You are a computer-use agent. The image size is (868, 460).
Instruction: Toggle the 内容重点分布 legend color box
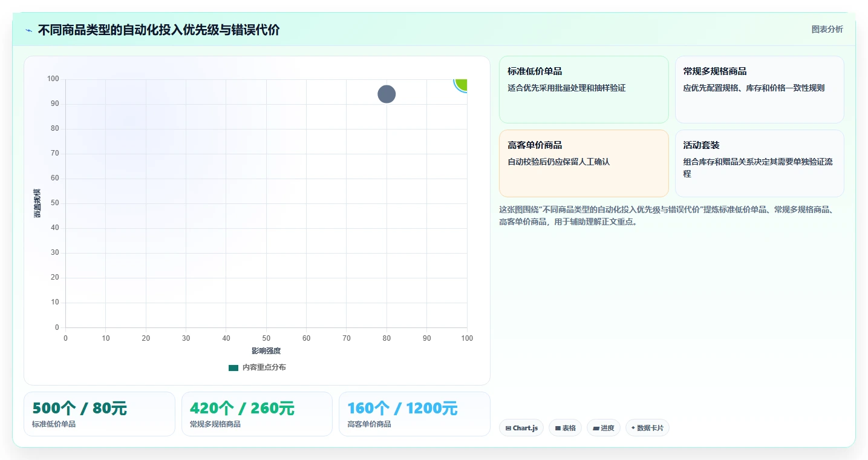pos(233,367)
